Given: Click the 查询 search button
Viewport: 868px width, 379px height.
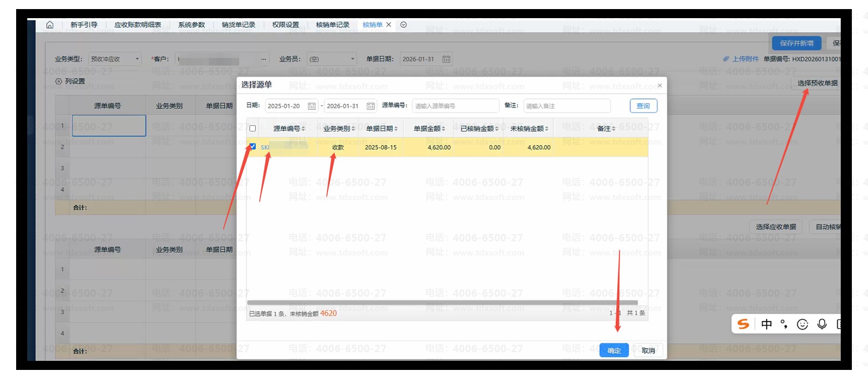Looking at the screenshot, I should 643,106.
